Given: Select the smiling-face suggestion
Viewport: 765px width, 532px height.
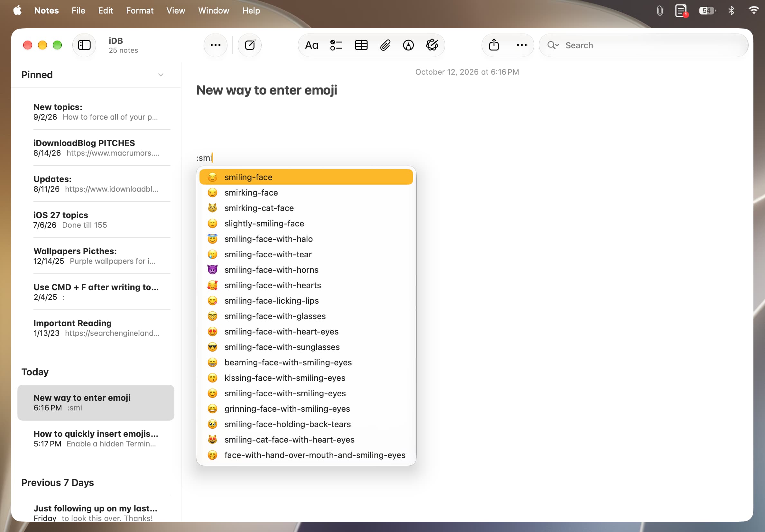Looking at the screenshot, I should point(306,177).
